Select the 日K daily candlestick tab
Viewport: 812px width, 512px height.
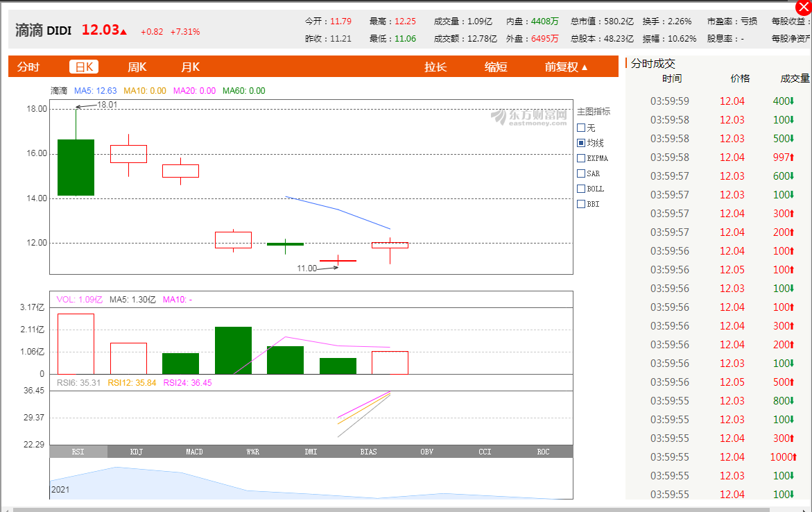click(84, 67)
